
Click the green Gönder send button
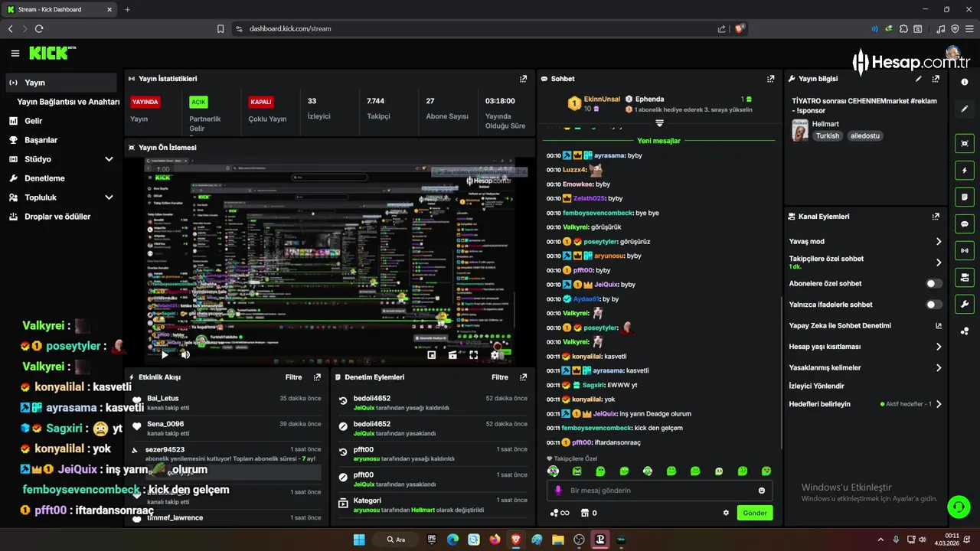[x=754, y=513]
